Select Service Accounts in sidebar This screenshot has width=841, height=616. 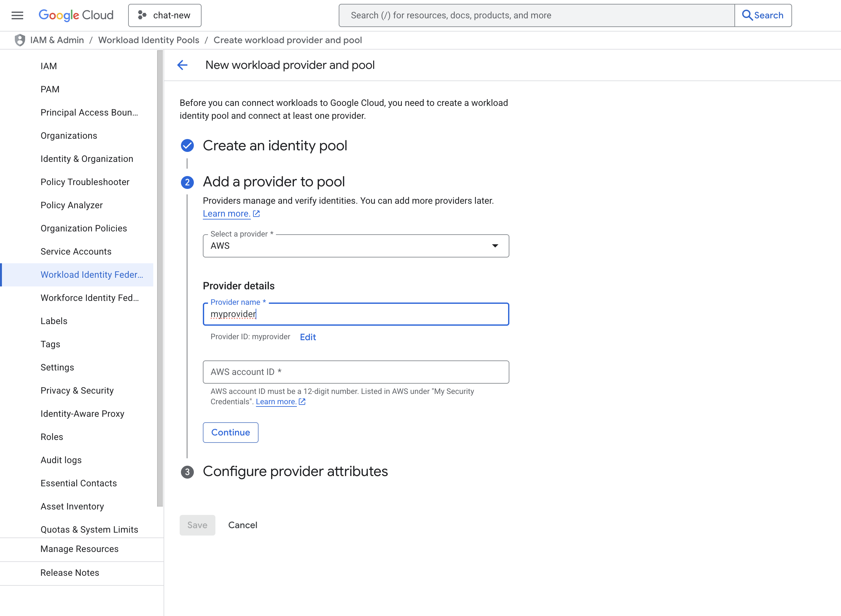(76, 251)
